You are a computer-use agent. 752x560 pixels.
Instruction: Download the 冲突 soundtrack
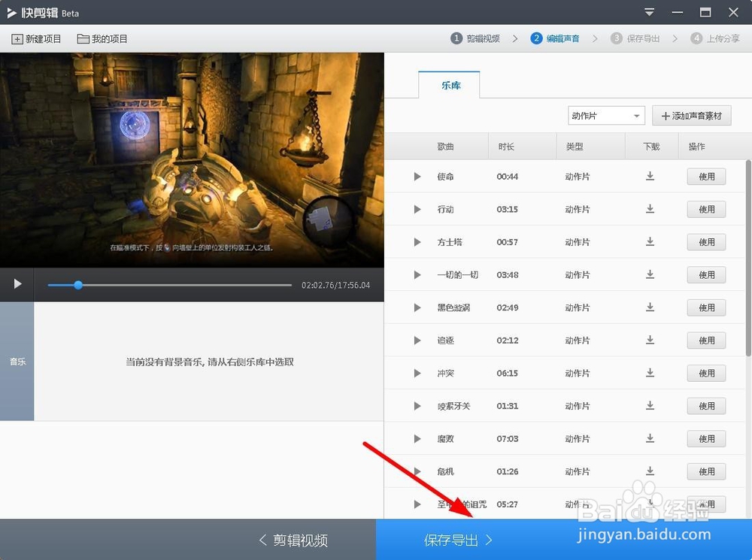pos(650,373)
